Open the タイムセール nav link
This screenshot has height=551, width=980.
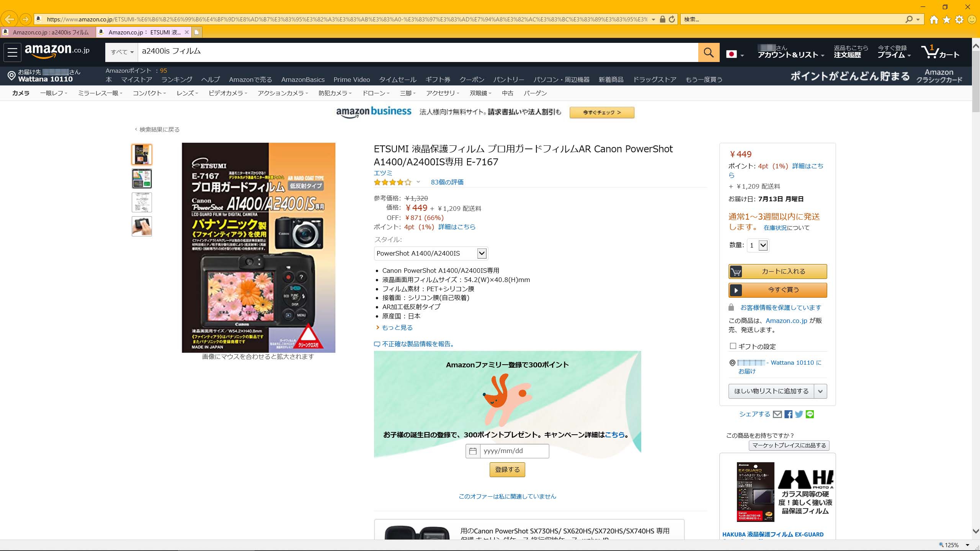point(397,80)
